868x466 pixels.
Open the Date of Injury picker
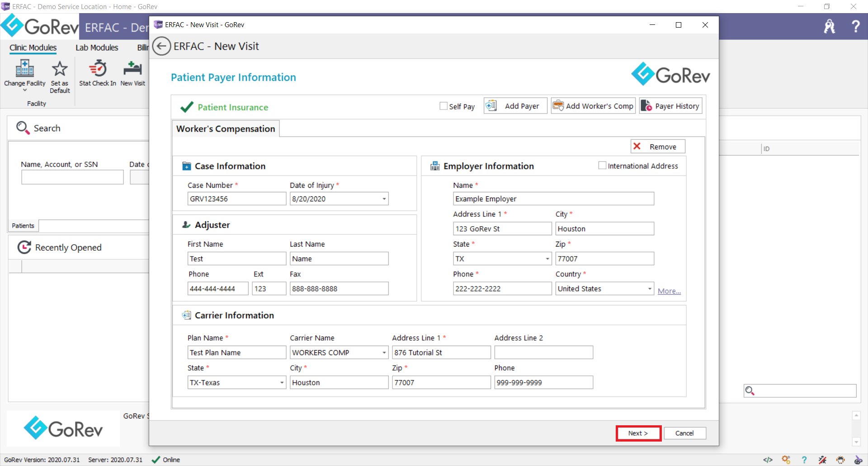coord(384,199)
